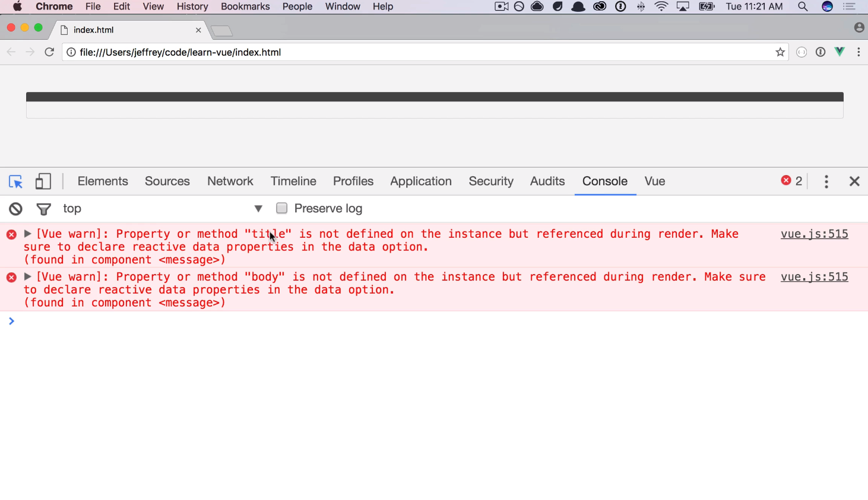Open the Bookmarks menu

pos(245,7)
